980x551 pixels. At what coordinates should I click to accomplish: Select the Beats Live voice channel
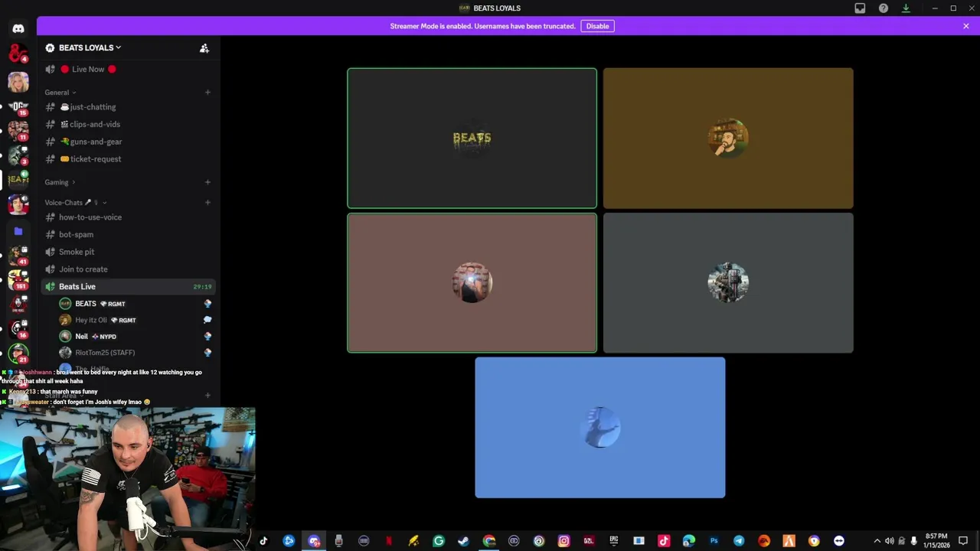pyautogui.click(x=128, y=286)
